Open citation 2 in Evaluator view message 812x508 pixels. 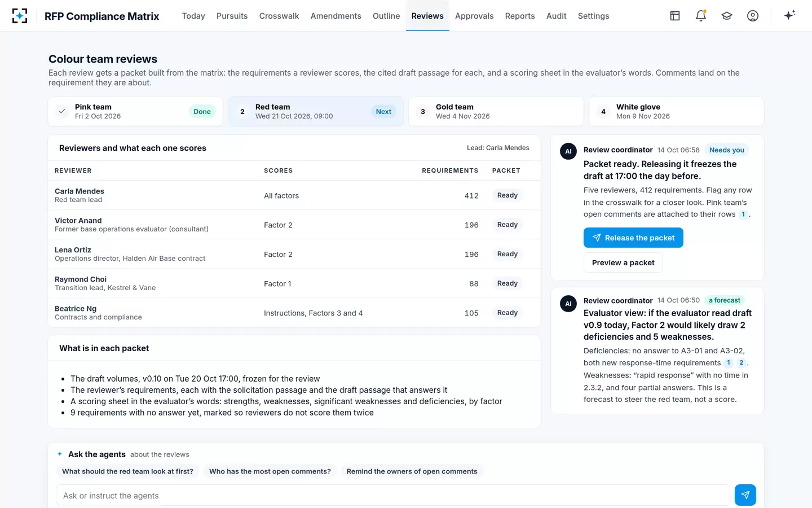point(741,363)
